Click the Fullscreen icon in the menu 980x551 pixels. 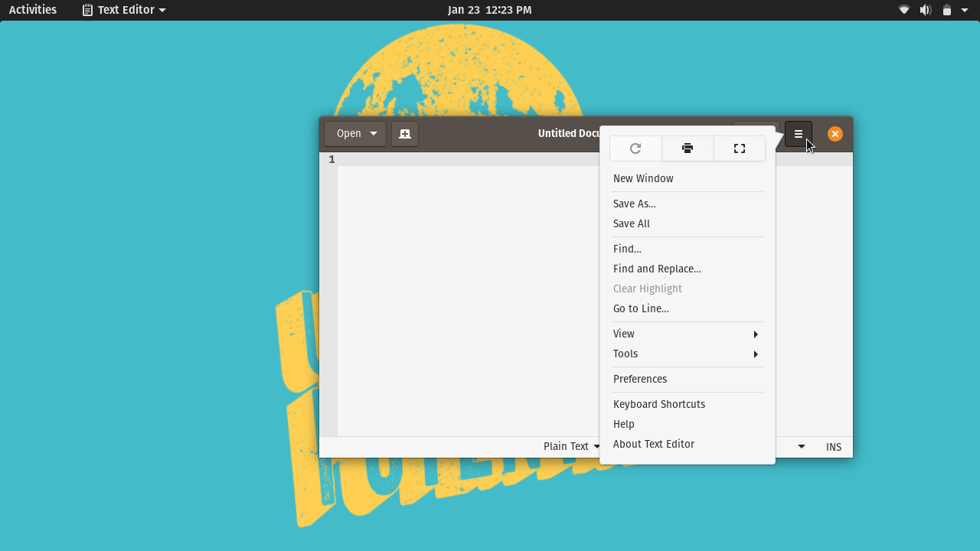tap(740, 148)
